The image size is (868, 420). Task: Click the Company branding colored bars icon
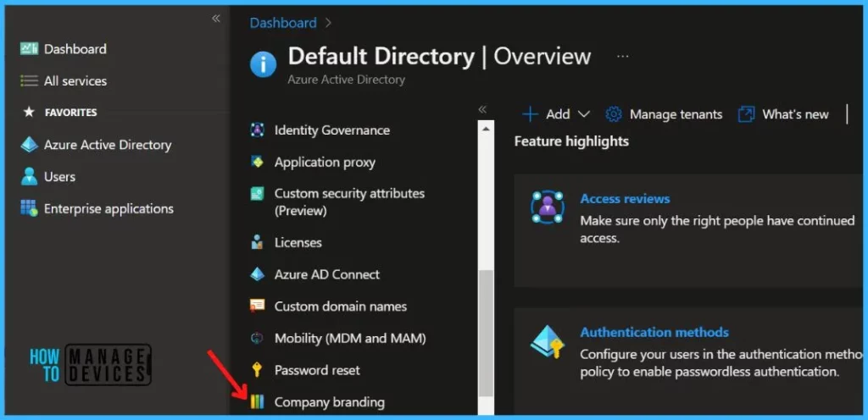click(257, 401)
